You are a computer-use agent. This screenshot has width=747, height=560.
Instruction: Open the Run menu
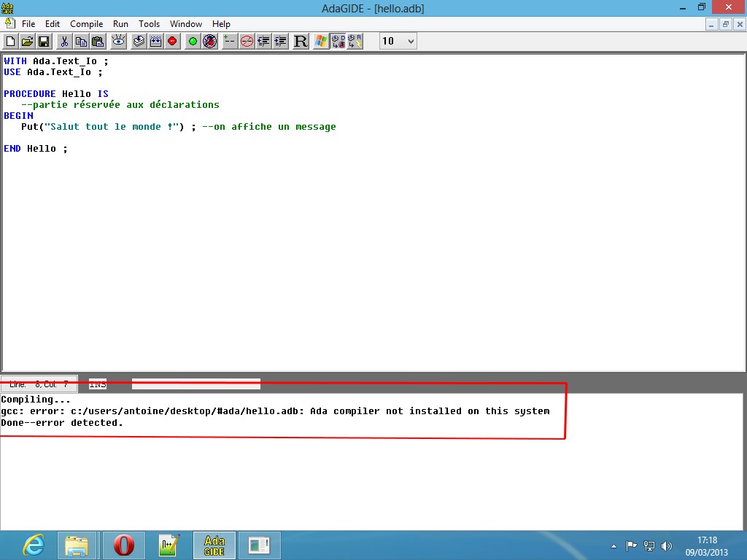point(120,24)
